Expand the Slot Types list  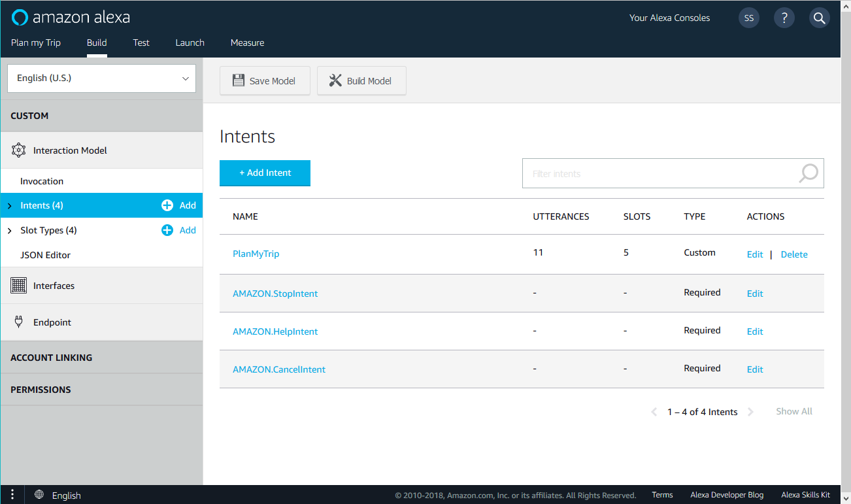pos(9,229)
